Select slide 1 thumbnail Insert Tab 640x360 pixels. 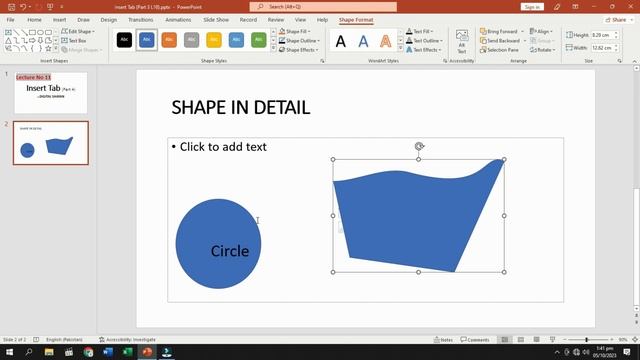coord(51,93)
